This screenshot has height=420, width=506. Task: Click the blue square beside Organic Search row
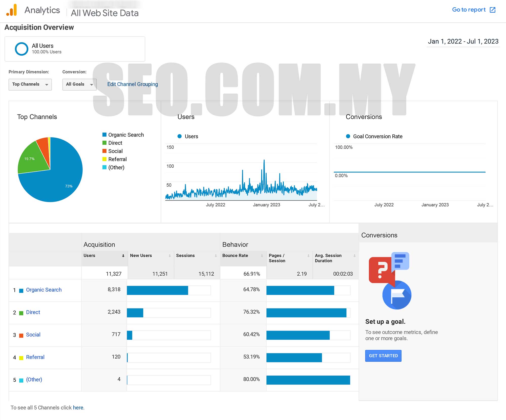pyautogui.click(x=21, y=291)
